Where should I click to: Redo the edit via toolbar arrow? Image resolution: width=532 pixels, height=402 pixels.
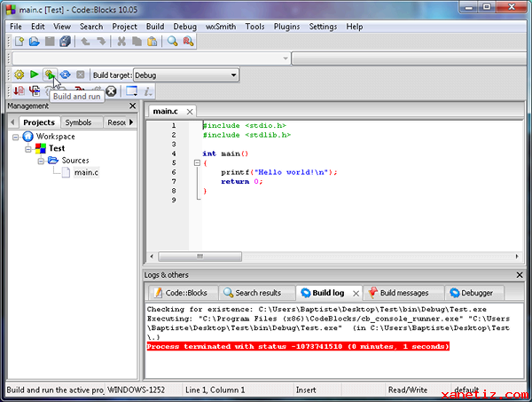(101, 42)
